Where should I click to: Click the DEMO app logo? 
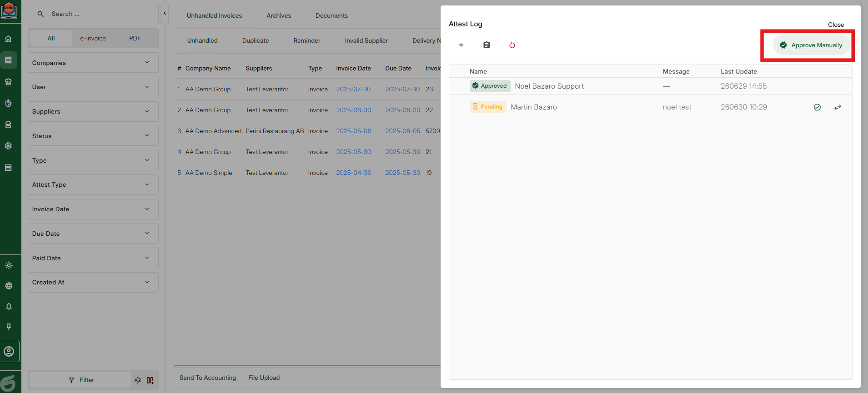tap(9, 10)
